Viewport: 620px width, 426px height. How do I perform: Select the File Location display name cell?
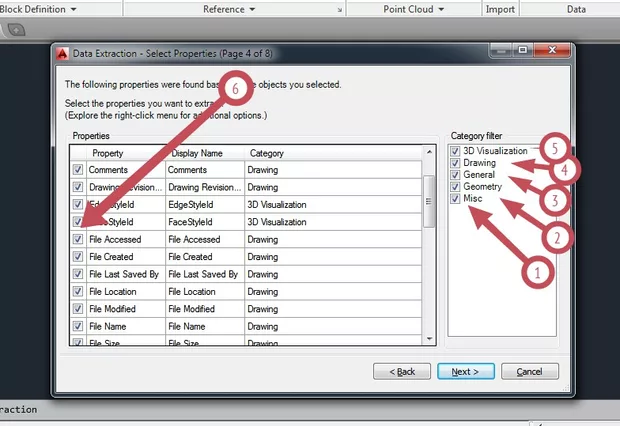(x=205, y=292)
